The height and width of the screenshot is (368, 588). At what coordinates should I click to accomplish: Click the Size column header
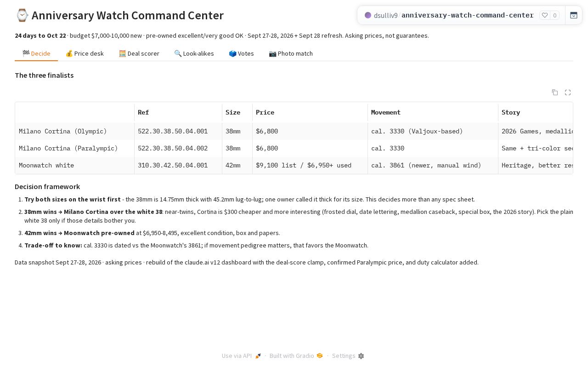(x=237, y=112)
